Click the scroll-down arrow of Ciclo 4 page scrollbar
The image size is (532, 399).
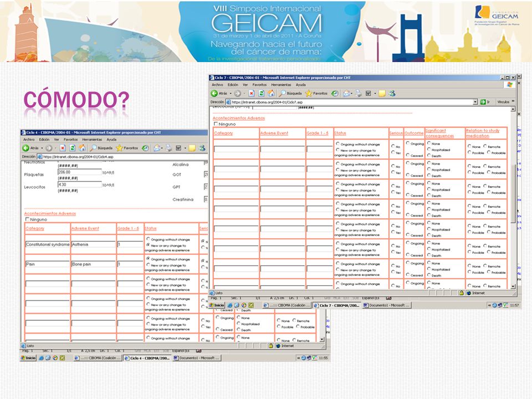pyautogui.click(x=322, y=339)
